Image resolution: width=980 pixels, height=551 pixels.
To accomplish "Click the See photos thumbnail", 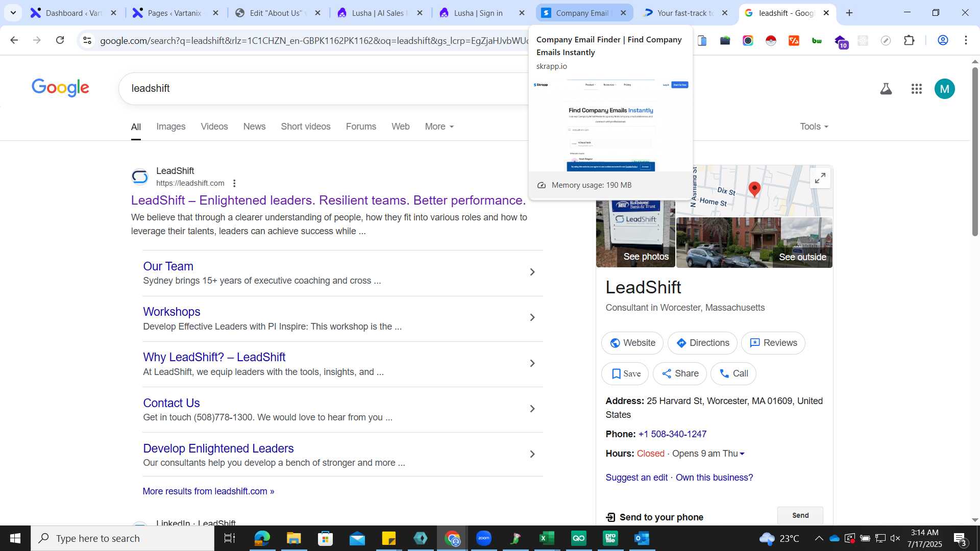I will pos(635,234).
